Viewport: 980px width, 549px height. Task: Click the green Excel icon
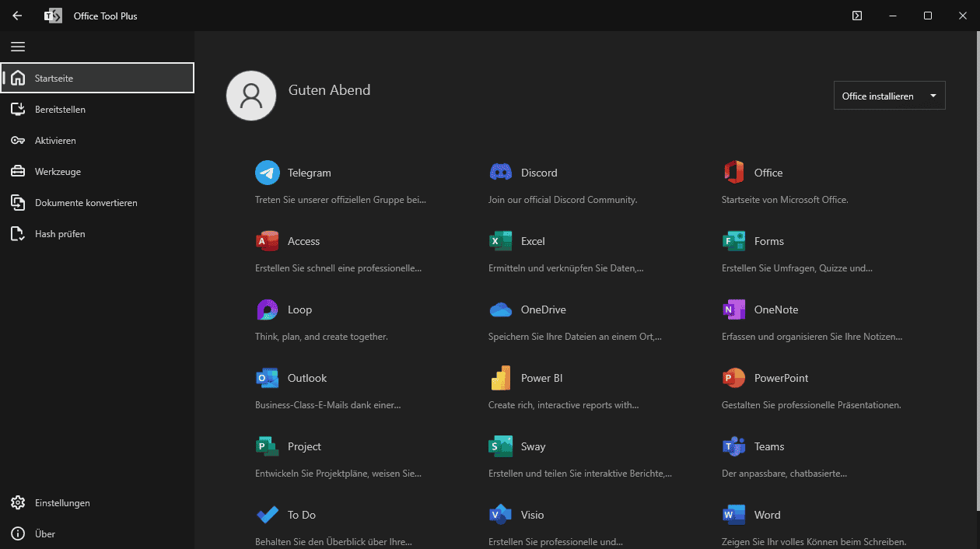(x=501, y=241)
